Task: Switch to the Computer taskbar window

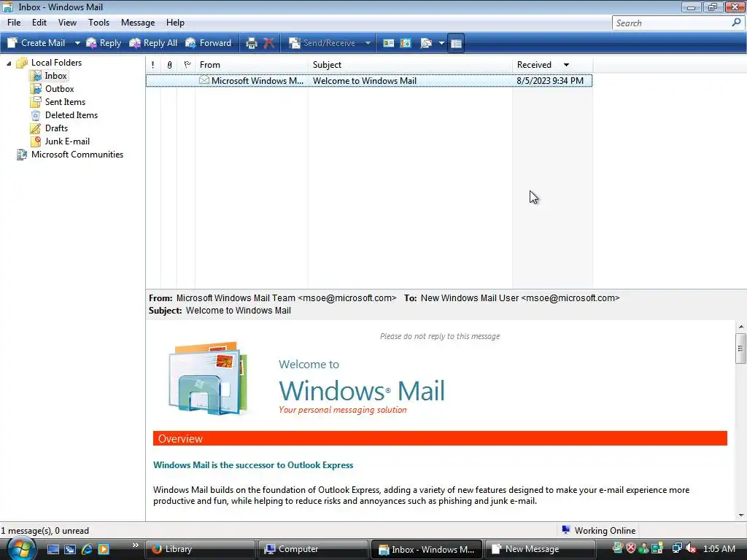Action: [x=312, y=549]
